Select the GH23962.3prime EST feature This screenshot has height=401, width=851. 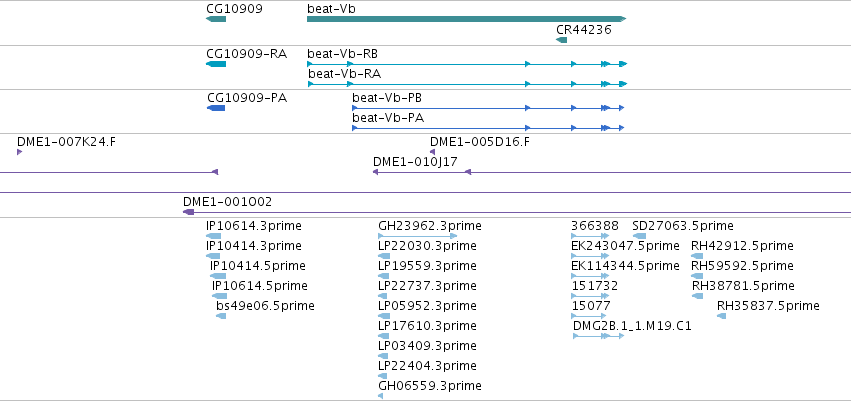(417, 236)
